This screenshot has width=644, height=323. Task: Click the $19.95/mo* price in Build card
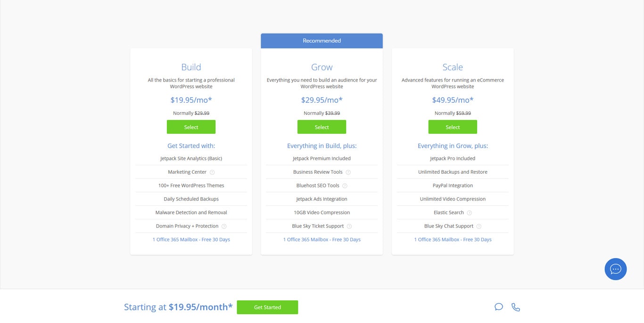coord(191,100)
